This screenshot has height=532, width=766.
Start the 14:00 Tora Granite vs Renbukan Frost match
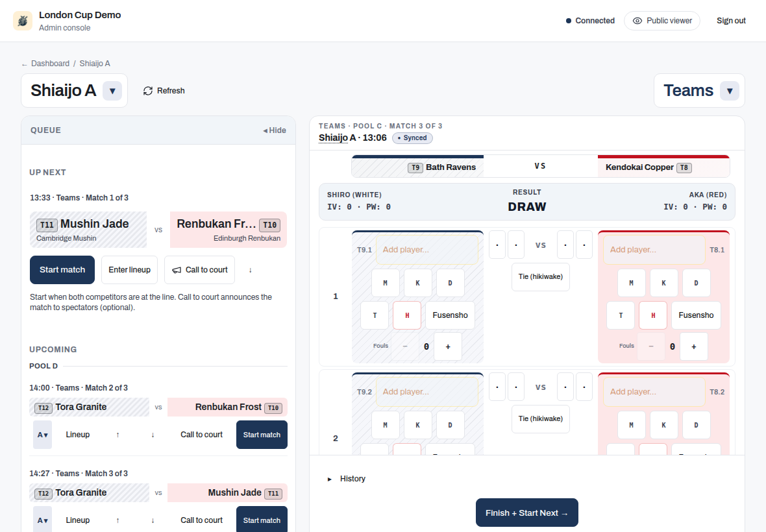(x=262, y=435)
